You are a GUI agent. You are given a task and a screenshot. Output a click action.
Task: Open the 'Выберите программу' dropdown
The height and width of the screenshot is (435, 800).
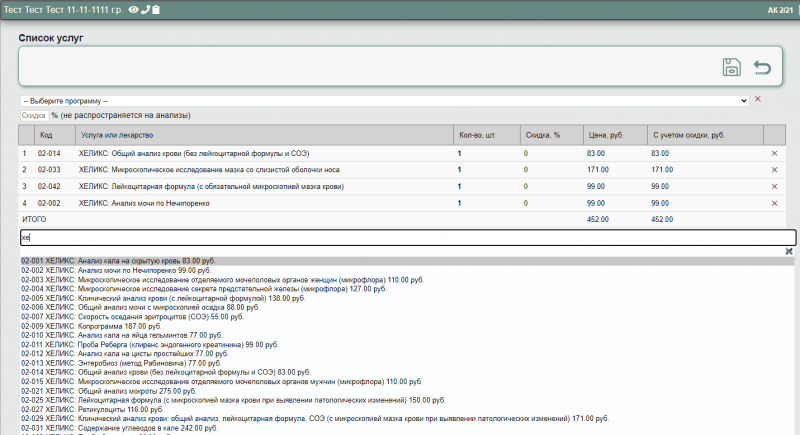[x=384, y=101]
